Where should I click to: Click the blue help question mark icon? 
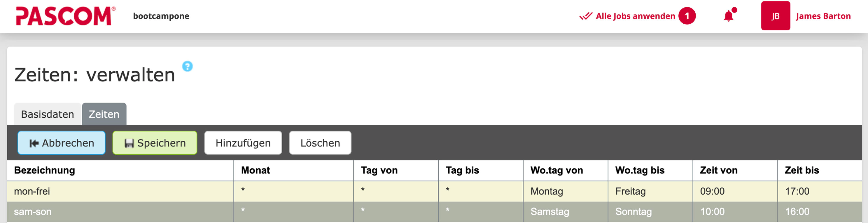pyautogui.click(x=187, y=66)
